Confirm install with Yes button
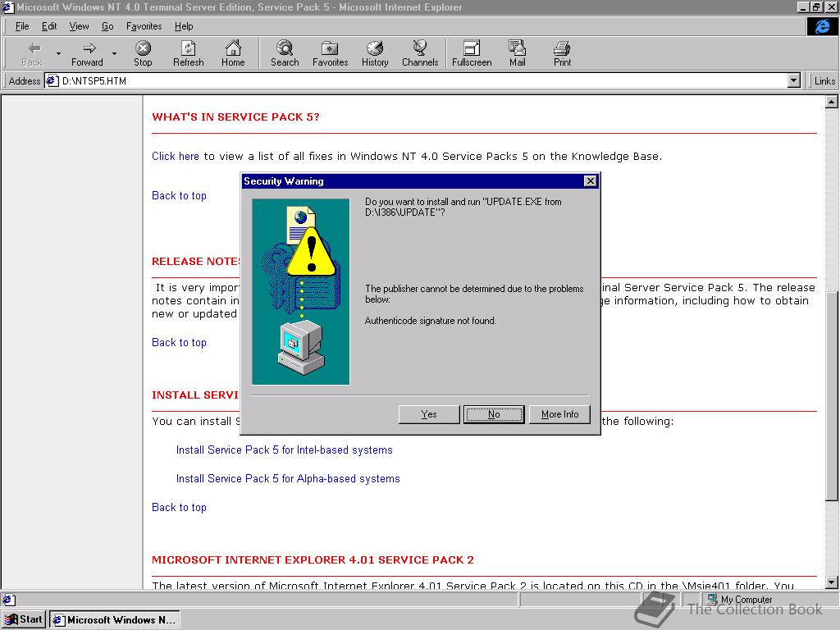The height and width of the screenshot is (630, 840). (428, 414)
